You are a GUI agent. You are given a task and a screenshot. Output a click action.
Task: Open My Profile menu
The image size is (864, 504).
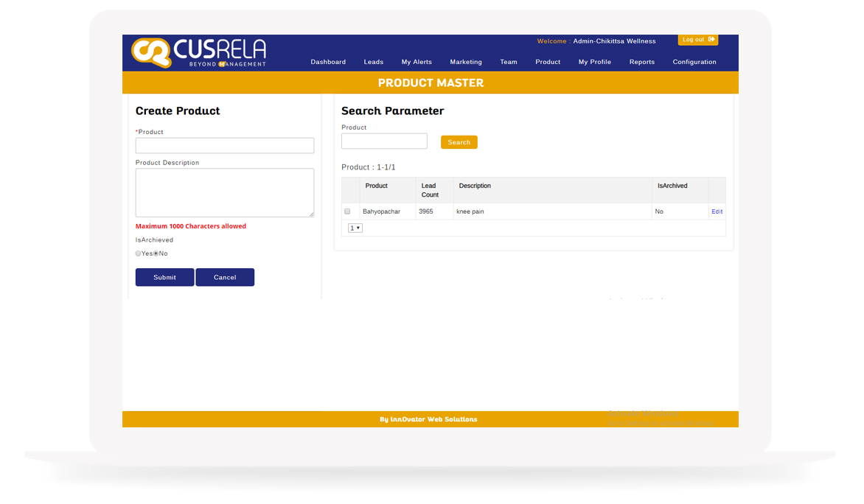594,62
